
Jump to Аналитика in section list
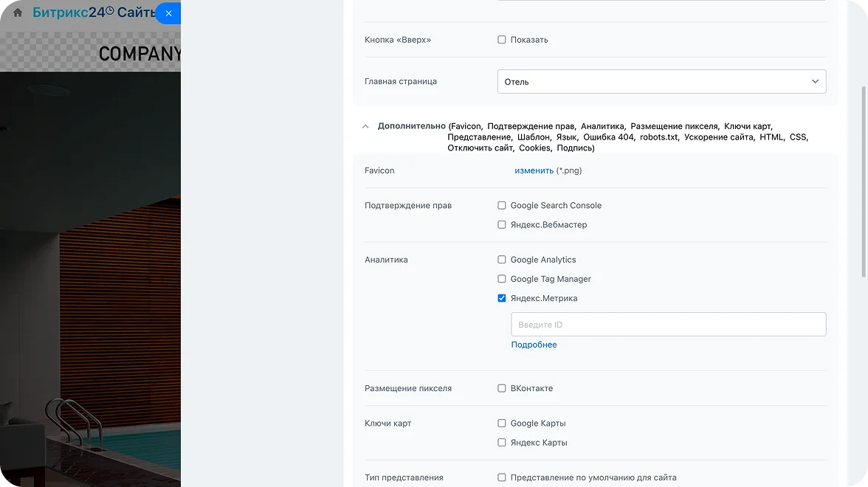tap(603, 126)
